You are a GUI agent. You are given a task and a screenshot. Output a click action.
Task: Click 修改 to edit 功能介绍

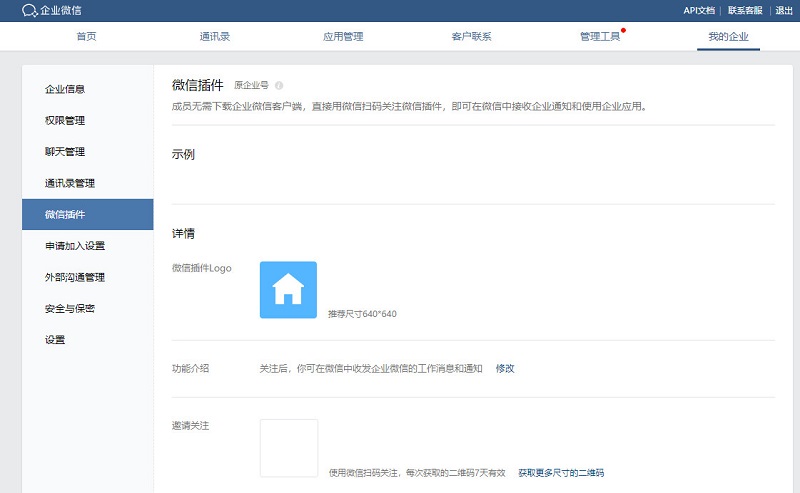[x=505, y=368]
